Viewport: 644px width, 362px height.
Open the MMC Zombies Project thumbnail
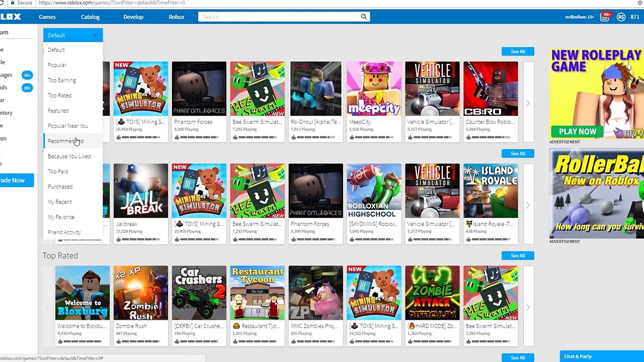click(x=316, y=293)
